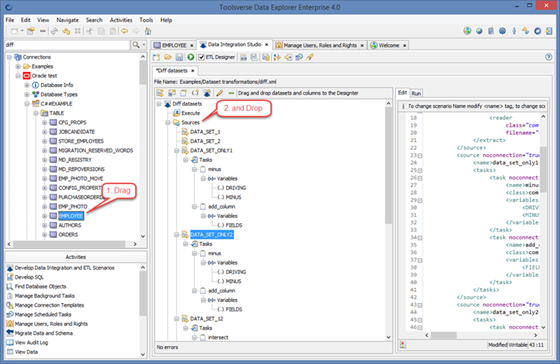560x364 pixels.
Task: Click the Oracle test connection icon
Action: tap(27, 76)
